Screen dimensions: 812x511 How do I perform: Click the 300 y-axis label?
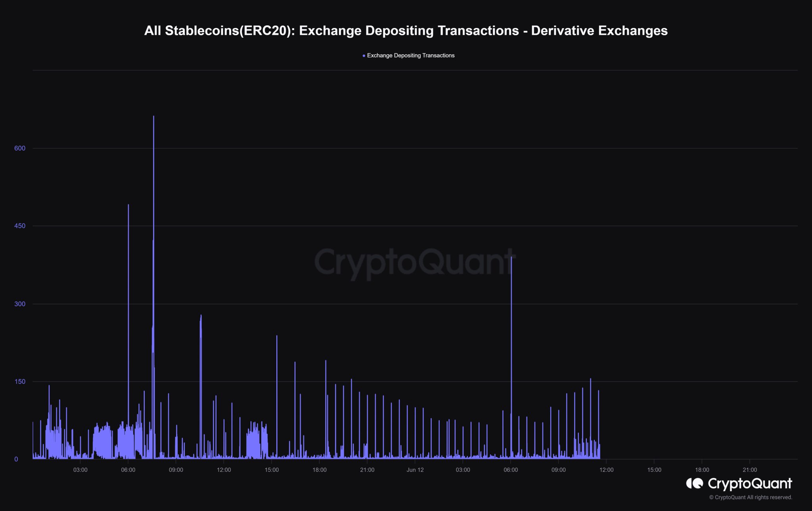coord(20,304)
